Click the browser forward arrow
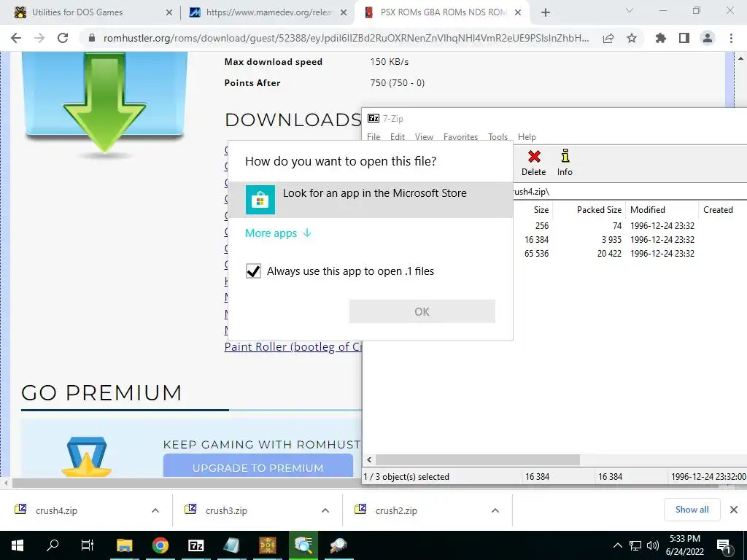The height and width of the screenshot is (560, 747). 39,38
